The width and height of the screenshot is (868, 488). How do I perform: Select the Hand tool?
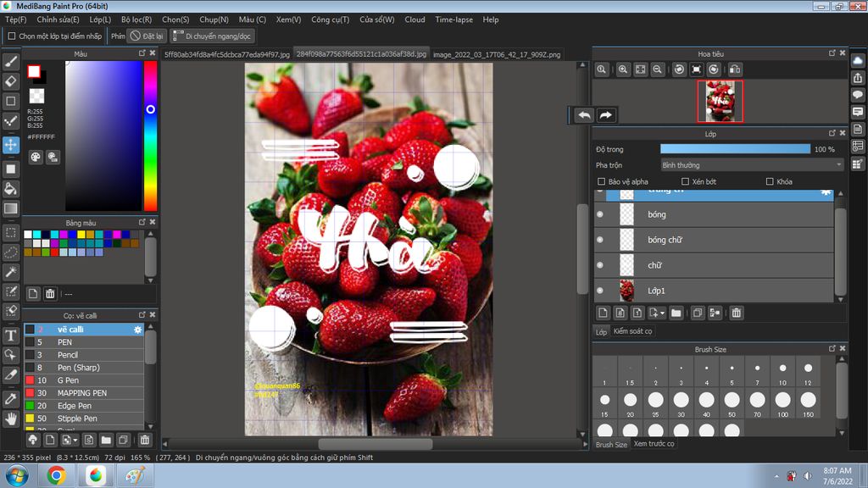coord(11,419)
